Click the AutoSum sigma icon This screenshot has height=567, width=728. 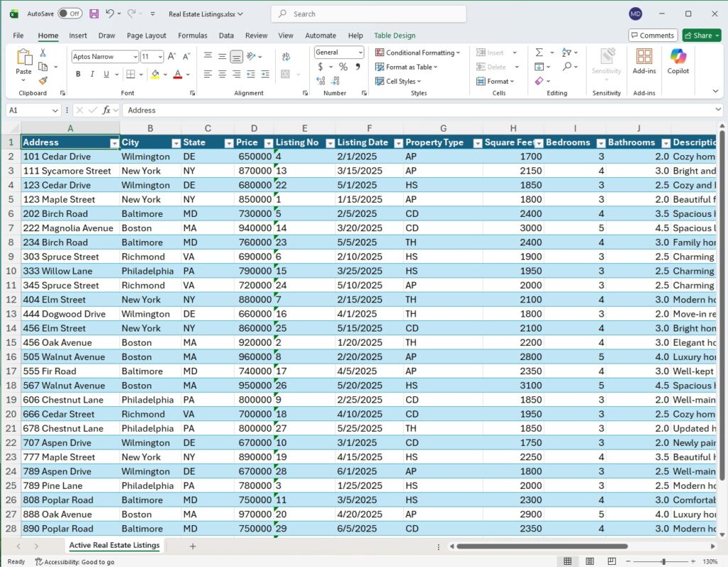tap(539, 53)
